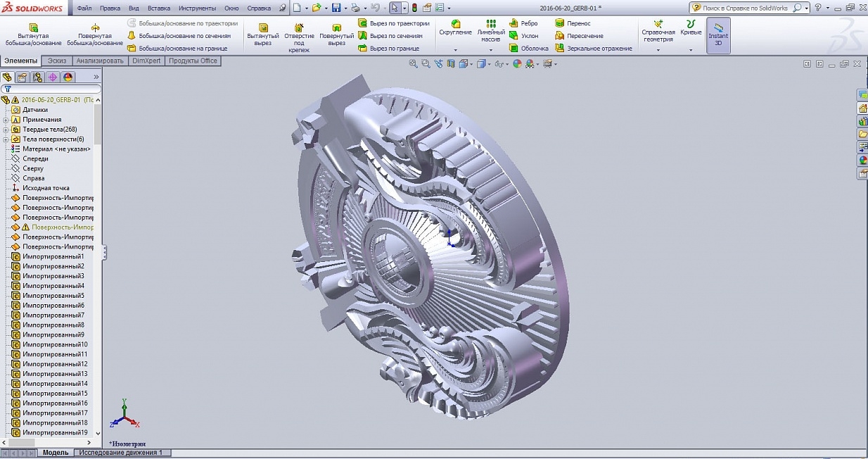Click the Зеркальное отражение tool

(x=593, y=49)
